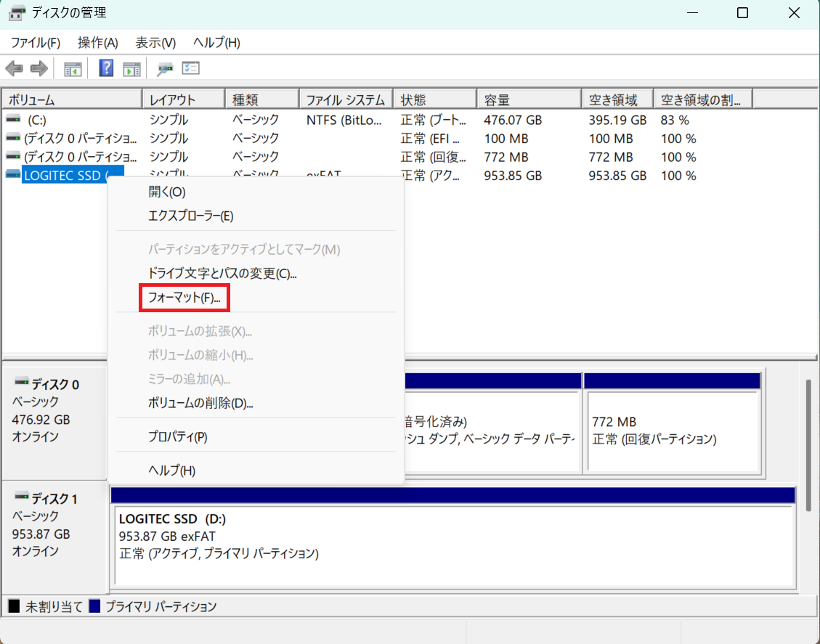
Task: Select the (C:) volume drive icon
Action: click(13, 120)
